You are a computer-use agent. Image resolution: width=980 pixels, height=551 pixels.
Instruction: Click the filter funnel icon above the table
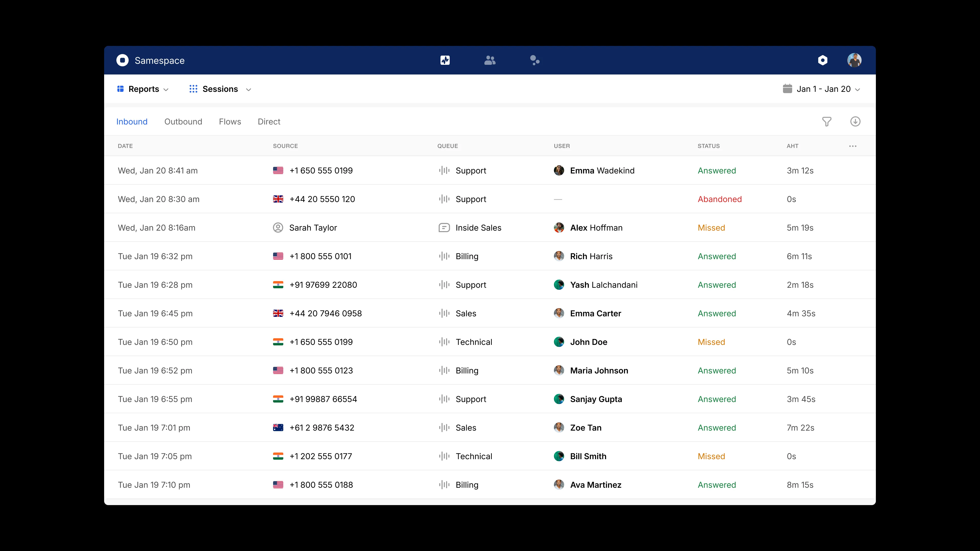pos(826,121)
